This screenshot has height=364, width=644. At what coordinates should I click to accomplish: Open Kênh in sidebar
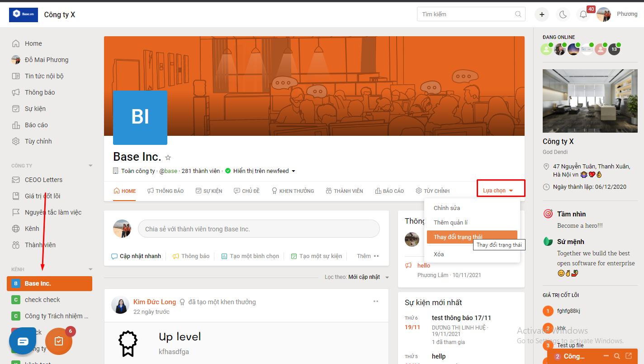tap(32, 229)
